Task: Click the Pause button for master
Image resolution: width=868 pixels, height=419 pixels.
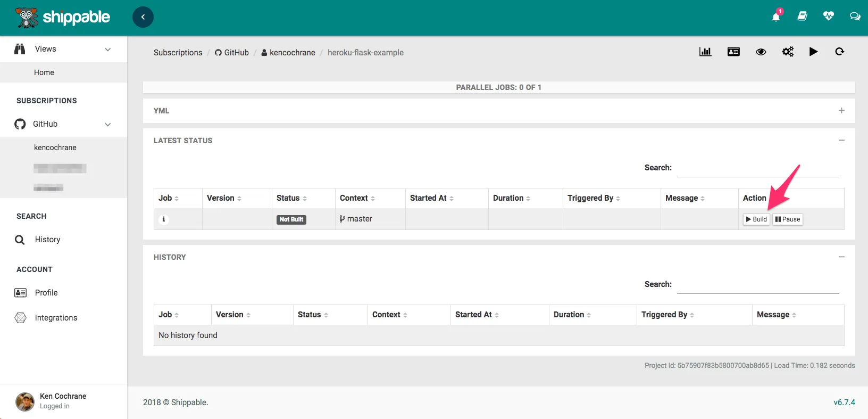Action: [x=788, y=219]
